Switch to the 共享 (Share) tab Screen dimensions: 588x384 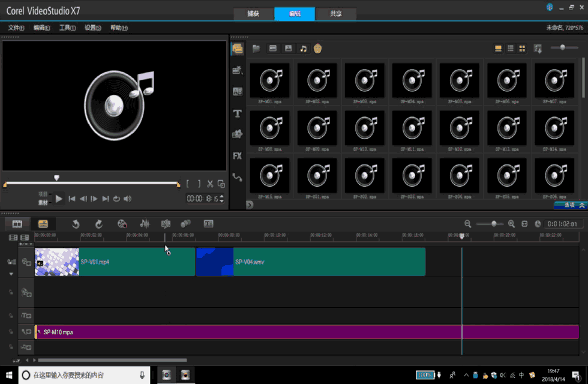(x=336, y=13)
